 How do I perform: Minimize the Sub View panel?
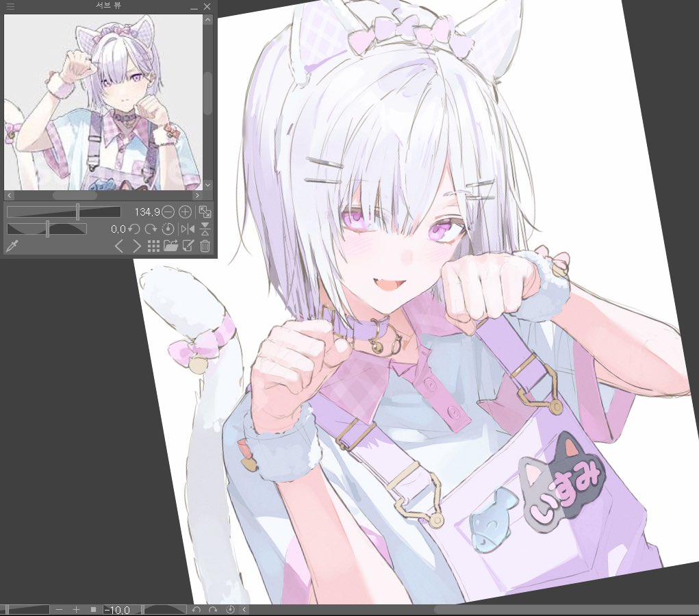(x=194, y=7)
